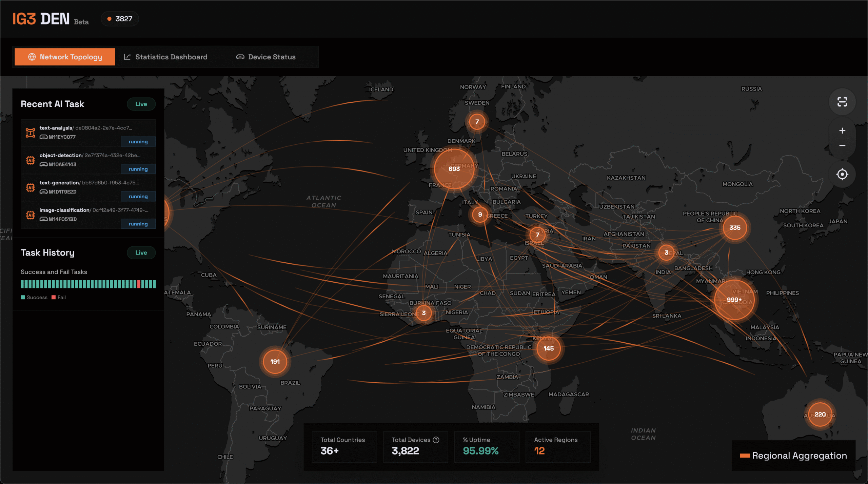Click the 3827 online counter badge
This screenshot has height=484, width=868.
tap(120, 19)
